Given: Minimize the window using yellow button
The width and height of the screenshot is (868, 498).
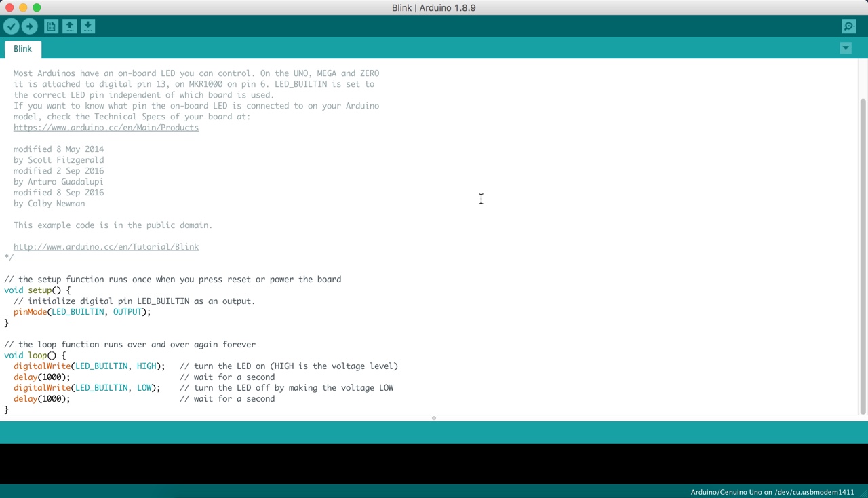Looking at the screenshot, I should click(23, 7).
